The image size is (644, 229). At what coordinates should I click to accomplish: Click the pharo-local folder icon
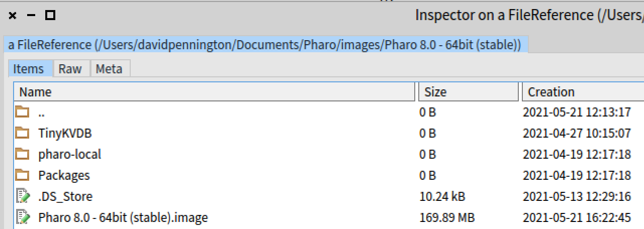[x=22, y=154]
